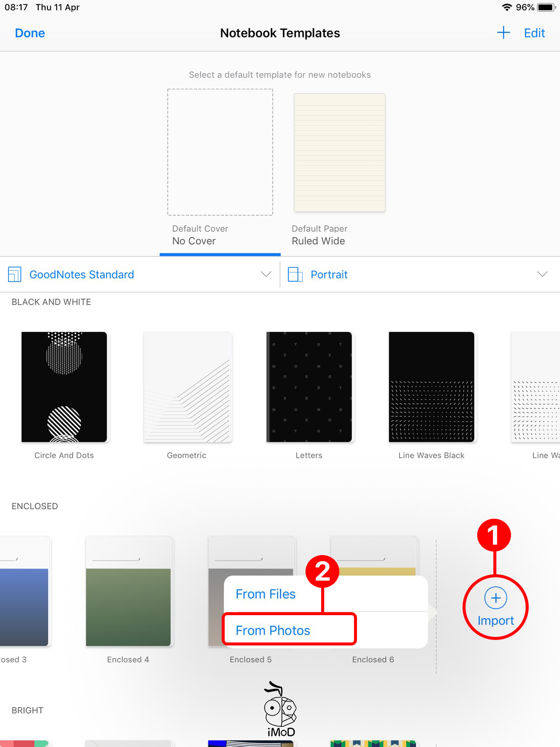Pick the Circle And Dots cover

[x=64, y=387]
